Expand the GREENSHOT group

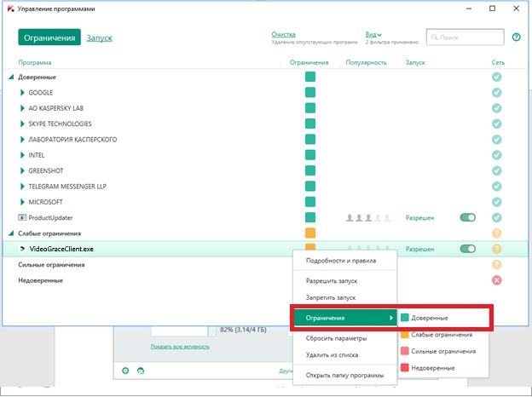[x=22, y=170]
